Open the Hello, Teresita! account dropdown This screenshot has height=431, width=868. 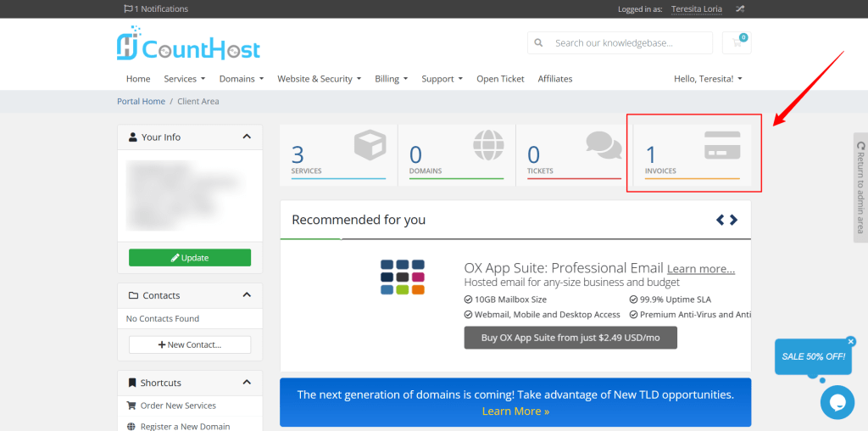(x=708, y=79)
